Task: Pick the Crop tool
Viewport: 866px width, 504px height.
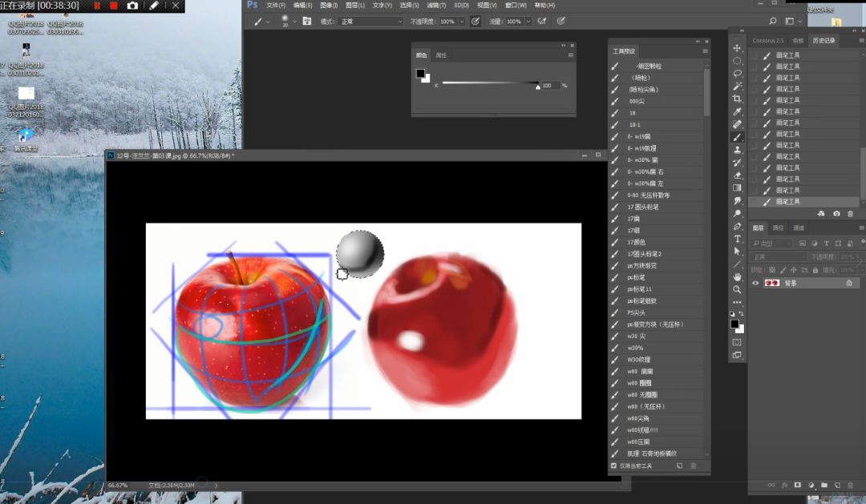Action: [x=737, y=99]
